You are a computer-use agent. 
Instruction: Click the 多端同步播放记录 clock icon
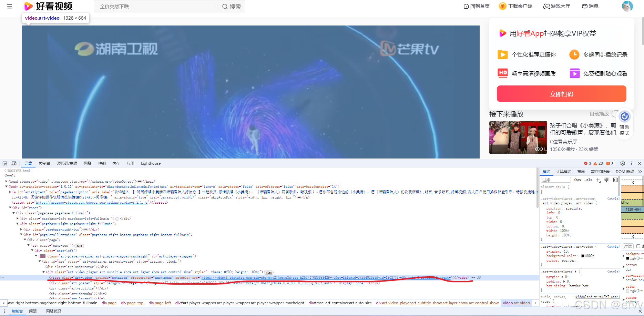click(x=574, y=54)
